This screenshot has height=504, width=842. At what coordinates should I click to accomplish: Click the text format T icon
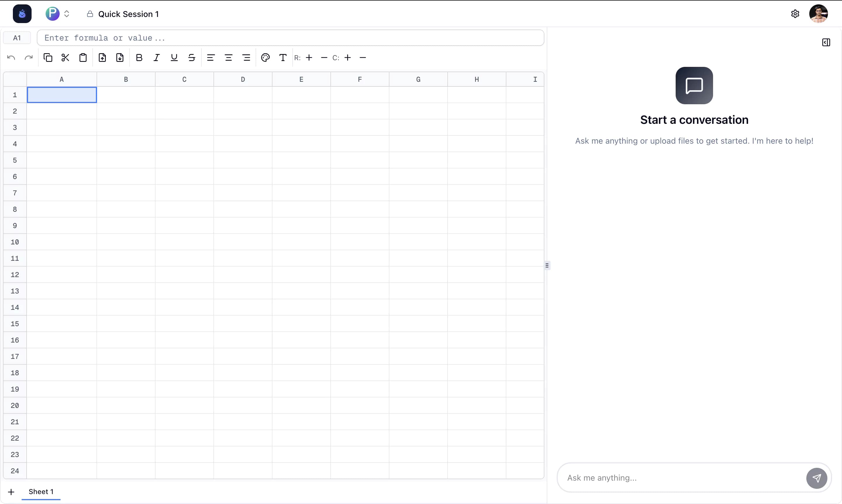[x=282, y=58]
